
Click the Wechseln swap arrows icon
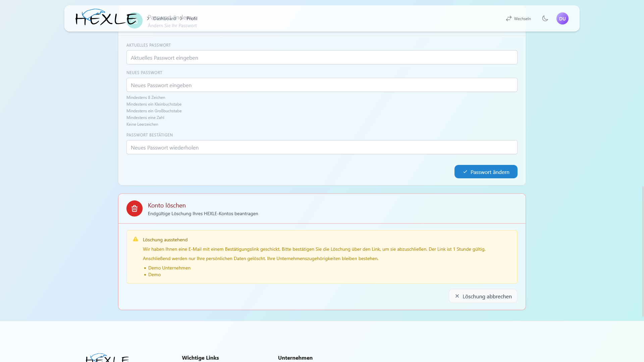tap(509, 18)
